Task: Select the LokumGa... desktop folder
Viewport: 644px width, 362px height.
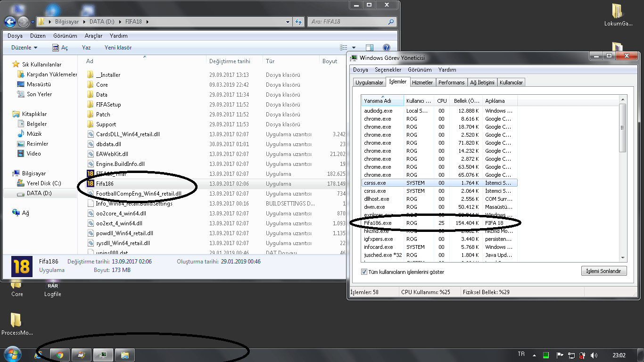Action: (618, 15)
